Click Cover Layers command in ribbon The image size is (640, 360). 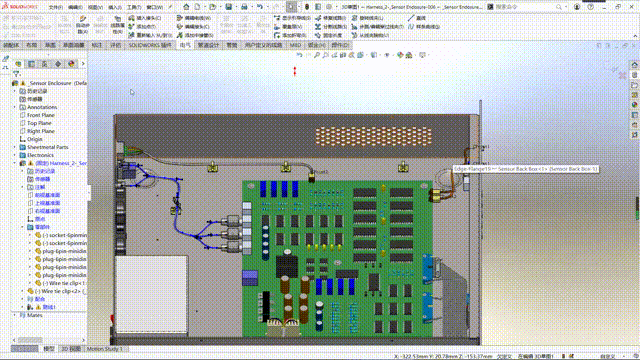(289, 27)
